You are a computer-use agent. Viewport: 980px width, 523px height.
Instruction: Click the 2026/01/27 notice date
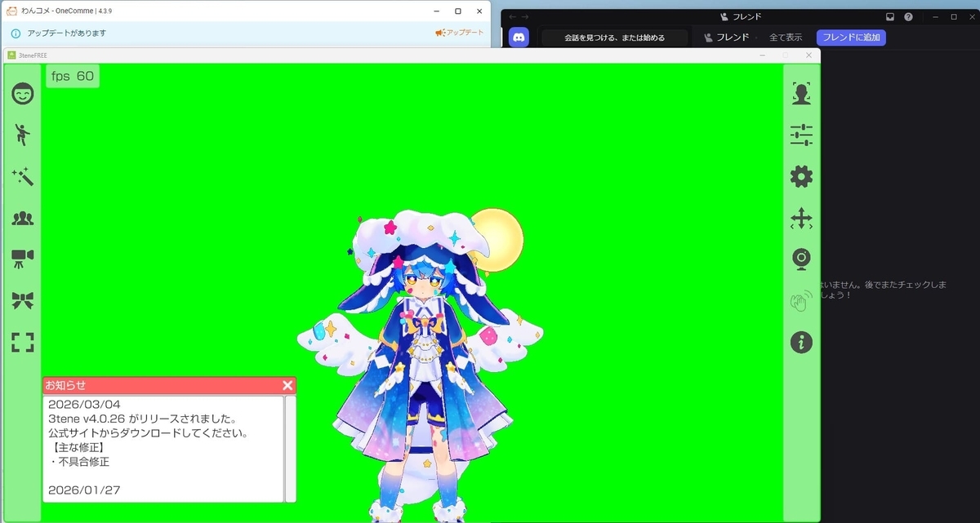[x=84, y=490]
